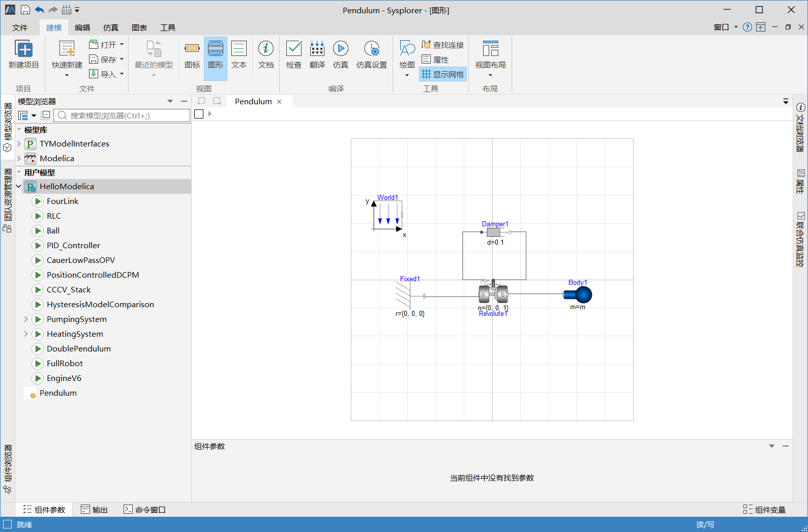Expand the Quick New dropdown arrow

click(67, 75)
